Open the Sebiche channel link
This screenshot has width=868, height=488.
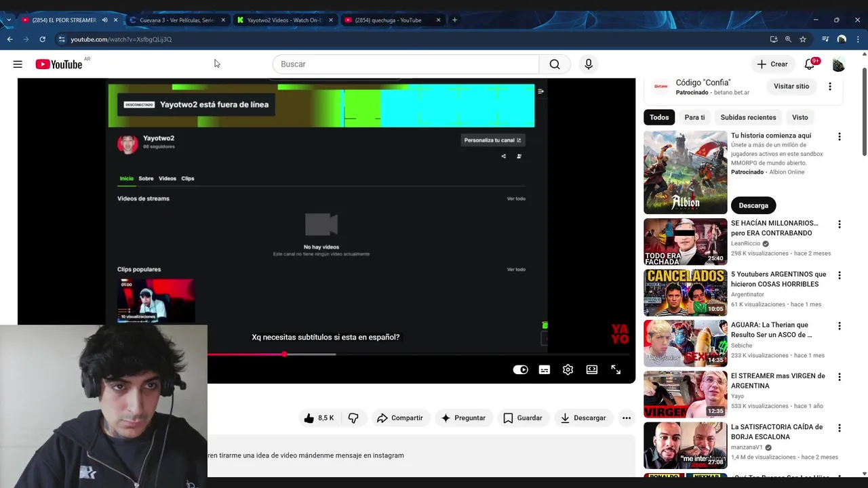point(741,346)
